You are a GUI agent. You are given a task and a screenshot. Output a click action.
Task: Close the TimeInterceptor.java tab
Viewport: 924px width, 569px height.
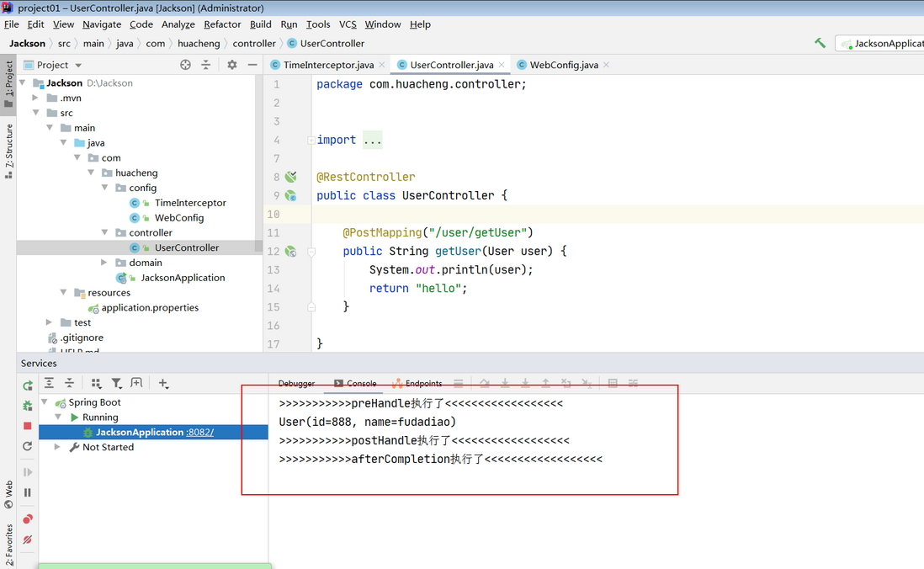(x=382, y=65)
